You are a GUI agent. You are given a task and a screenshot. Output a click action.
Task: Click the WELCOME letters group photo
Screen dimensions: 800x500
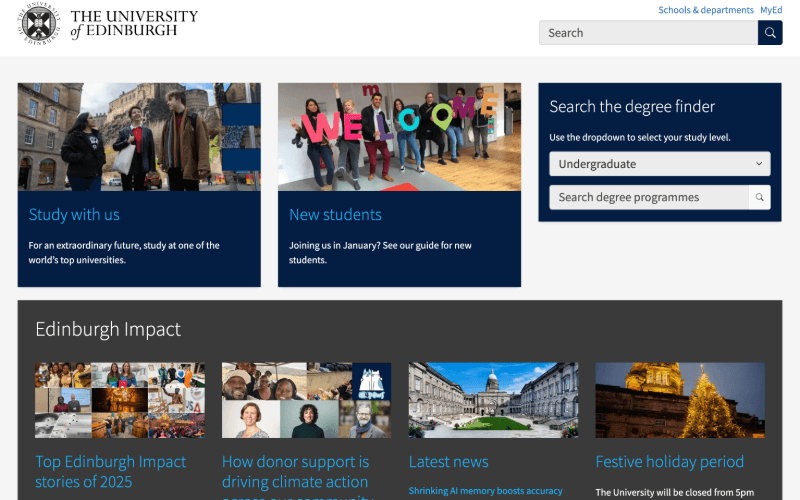399,137
